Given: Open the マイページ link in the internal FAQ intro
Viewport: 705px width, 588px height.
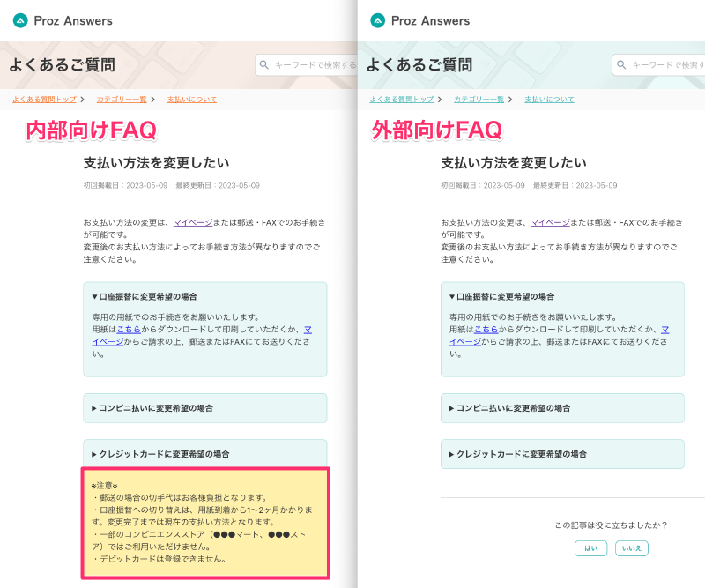Looking at the screenshot, I should 192,223.
